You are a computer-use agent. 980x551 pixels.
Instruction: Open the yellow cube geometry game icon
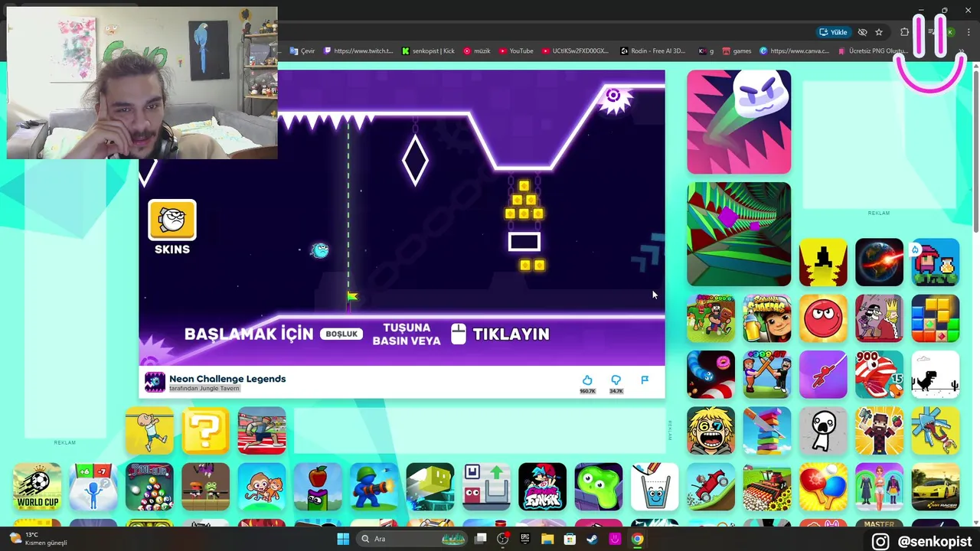pyautogui.click(x=430, y=487)
